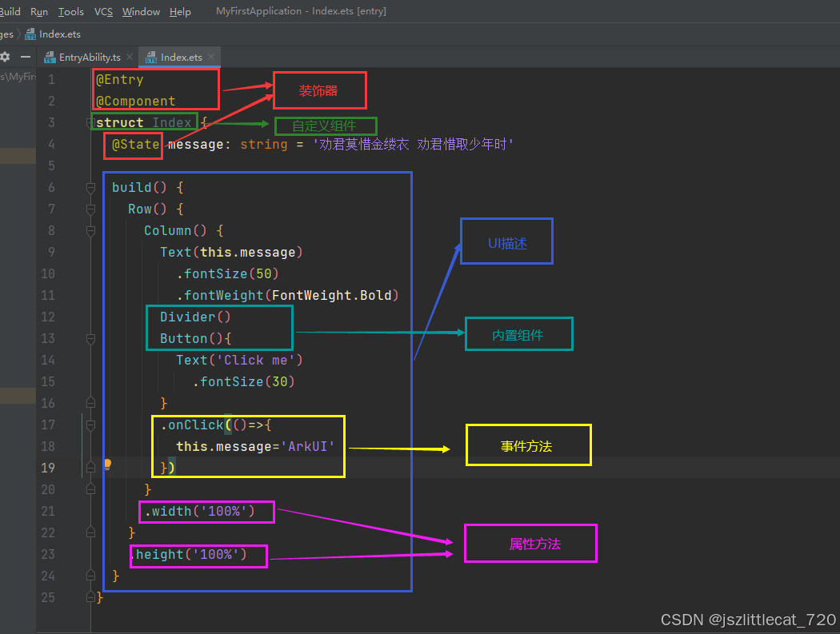The height and width of the screenshot is (634, 840).
Task: Open the Tools menu
Action: [x=70, y=11]
